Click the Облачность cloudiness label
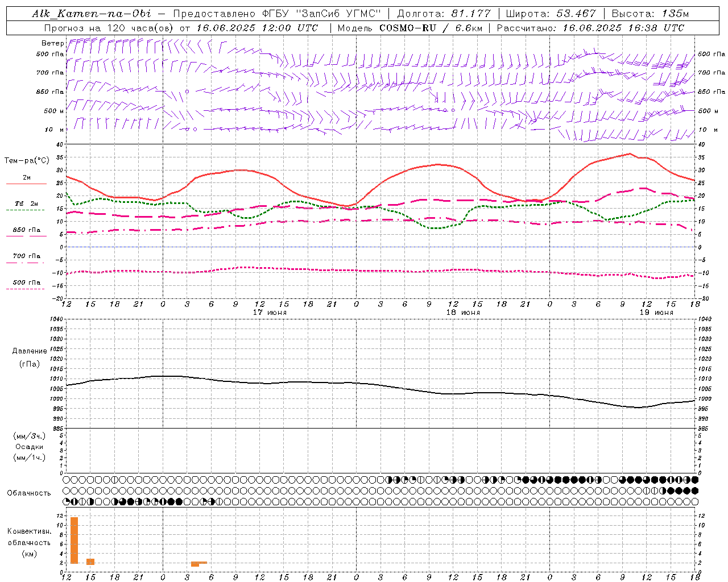Viewport: 728px width, 582px height. click(29, 493)
